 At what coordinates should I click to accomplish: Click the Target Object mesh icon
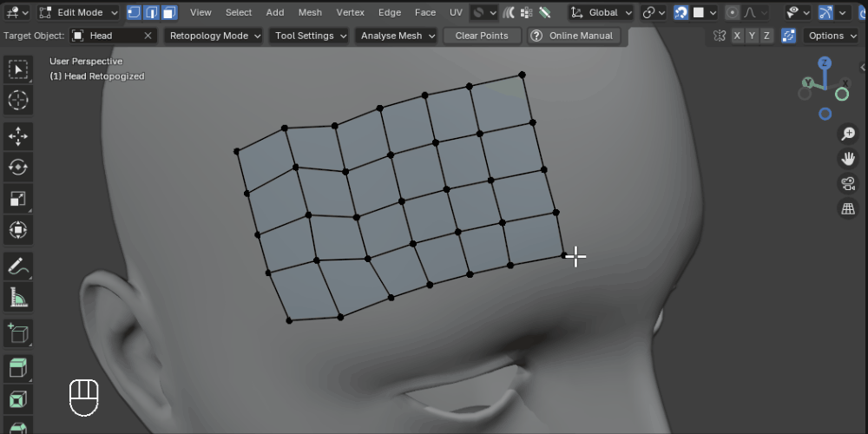pos(78,36)
